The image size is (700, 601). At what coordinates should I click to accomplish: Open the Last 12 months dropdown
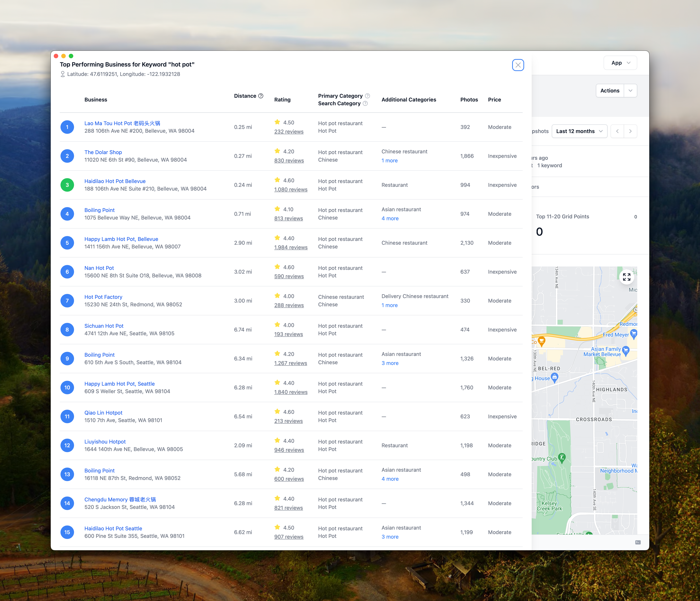coord(579,131)
